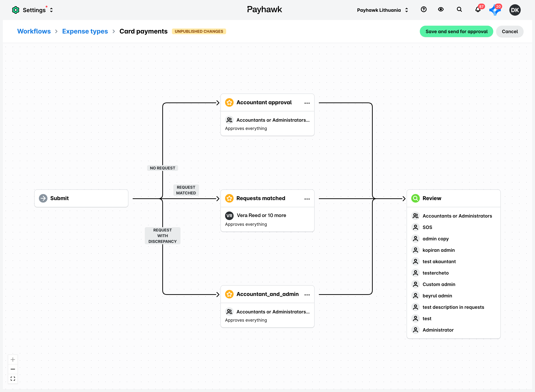
Task: Open notifications bell with 87 badge
Action: tap(478, 9)
